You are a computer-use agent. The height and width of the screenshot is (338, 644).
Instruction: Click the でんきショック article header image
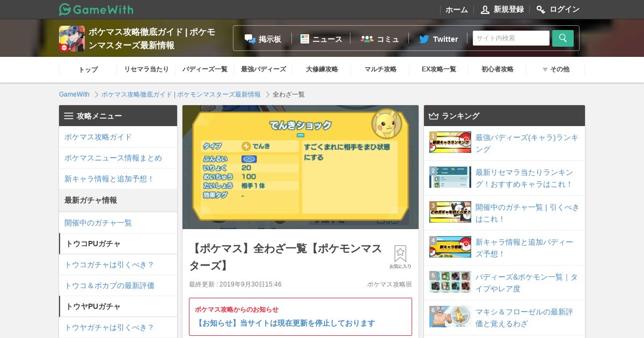pyautogui.click(x=301, y=167)
